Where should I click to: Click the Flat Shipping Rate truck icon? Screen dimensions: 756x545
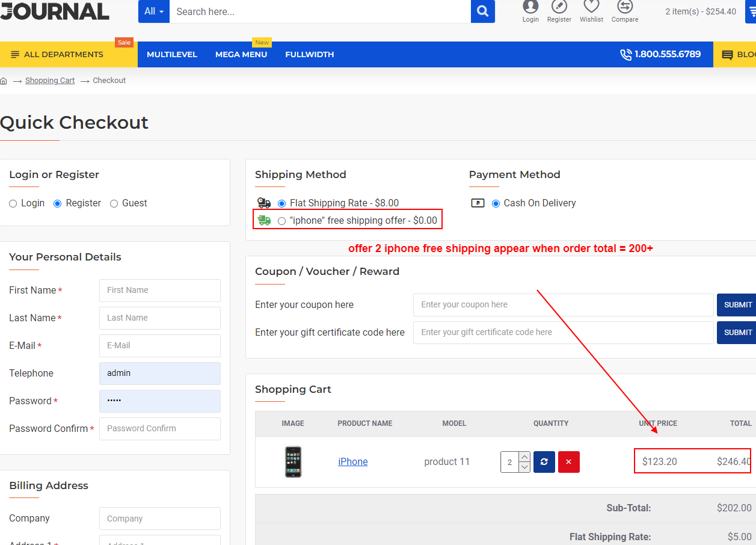pyautogui.click(x=264, y=203)
